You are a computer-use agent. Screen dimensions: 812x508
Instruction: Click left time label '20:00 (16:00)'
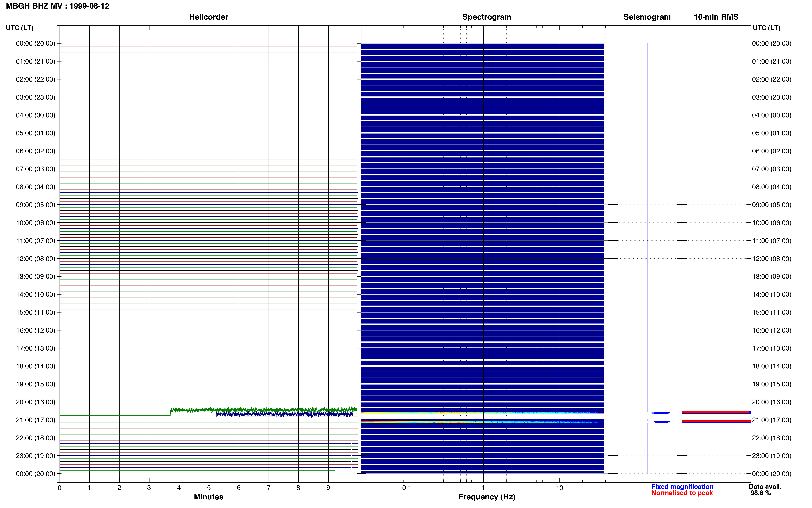[x=36, y=402]
